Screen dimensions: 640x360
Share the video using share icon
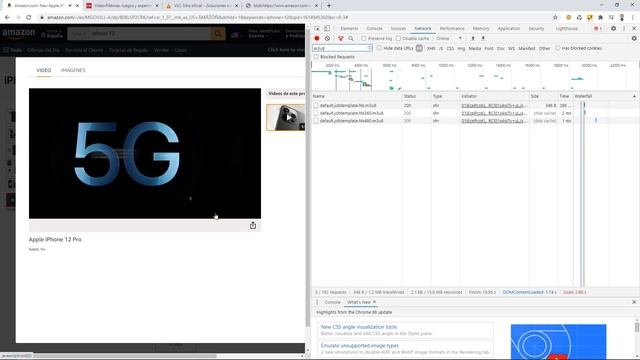coord(253,225)
